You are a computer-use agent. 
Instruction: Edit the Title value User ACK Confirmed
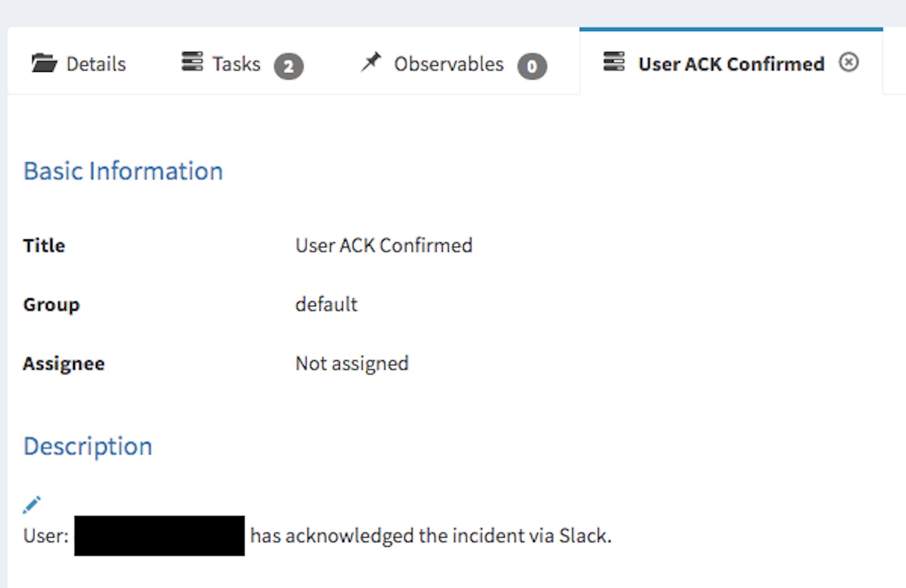click(x=384, y=246)
